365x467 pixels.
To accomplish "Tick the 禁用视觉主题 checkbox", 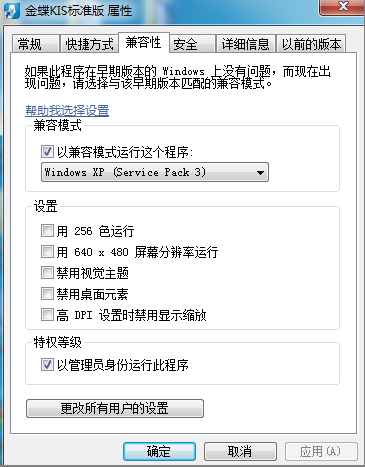I will 47,272.
